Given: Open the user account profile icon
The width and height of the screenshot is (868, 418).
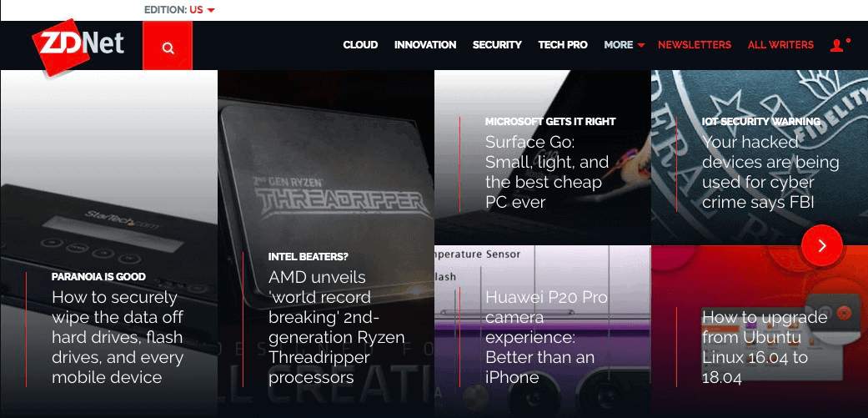Looking at the screenshot, I should [x=839, y=45].
